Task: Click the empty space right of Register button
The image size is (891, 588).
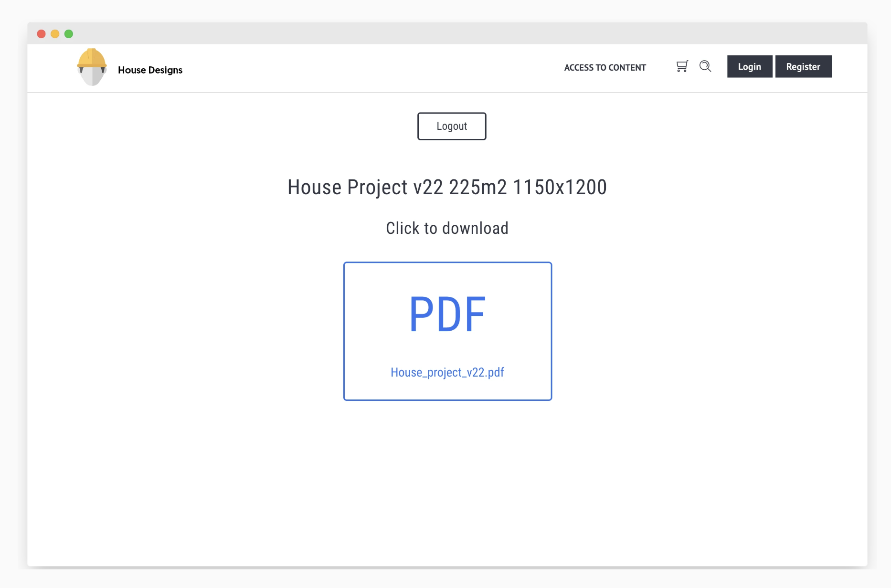Action: [849, 67]
